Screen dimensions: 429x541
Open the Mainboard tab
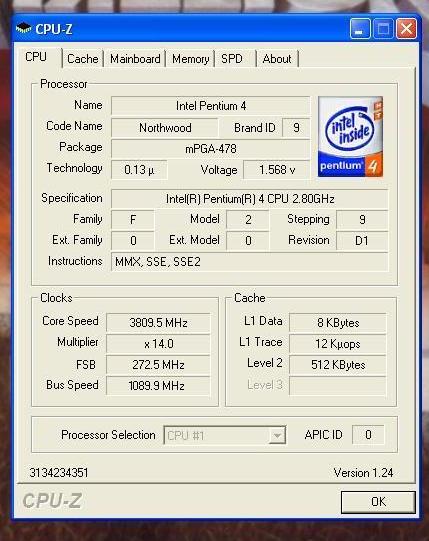point(135,59)
